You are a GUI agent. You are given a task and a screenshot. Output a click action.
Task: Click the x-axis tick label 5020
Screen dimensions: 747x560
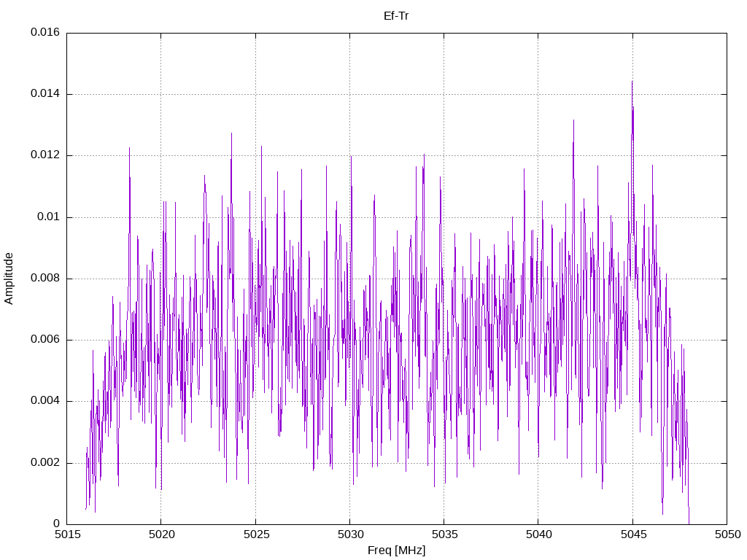(x=161, y=534)
